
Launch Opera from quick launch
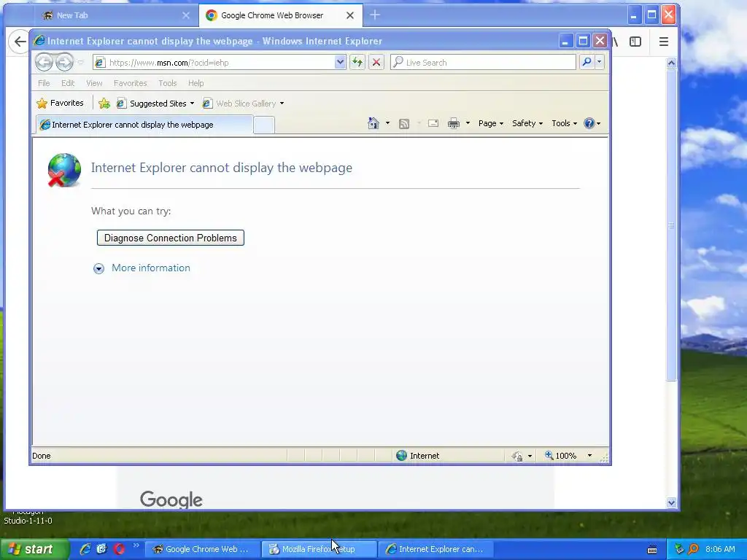(x=119, y=549)
